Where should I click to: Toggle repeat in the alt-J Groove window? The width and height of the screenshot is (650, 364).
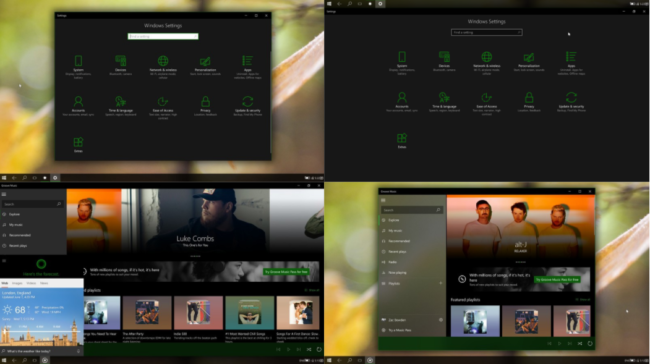click(x=590, y=343)
